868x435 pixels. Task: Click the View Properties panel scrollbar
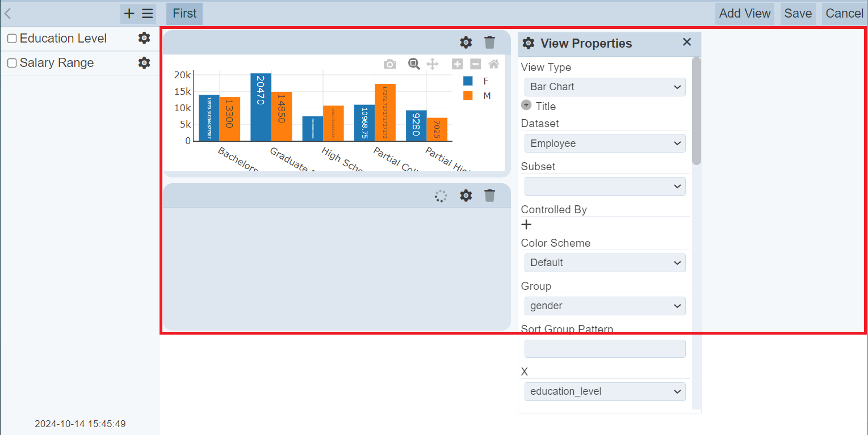click(697, 111)
